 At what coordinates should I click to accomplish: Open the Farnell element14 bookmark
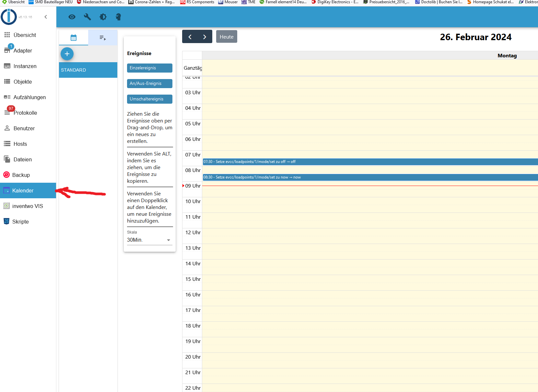[283, 2]
